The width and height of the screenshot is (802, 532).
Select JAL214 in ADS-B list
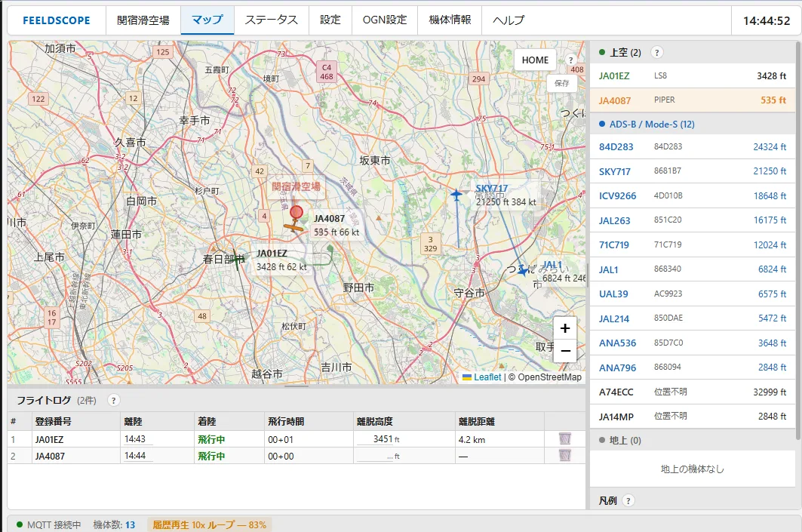[x=693, y=318]
